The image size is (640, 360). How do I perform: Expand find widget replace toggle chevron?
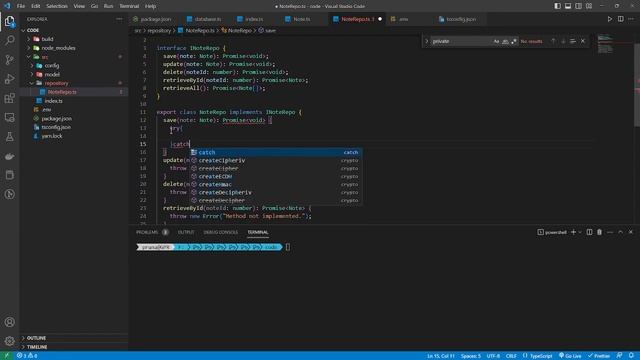click(427, 41)
